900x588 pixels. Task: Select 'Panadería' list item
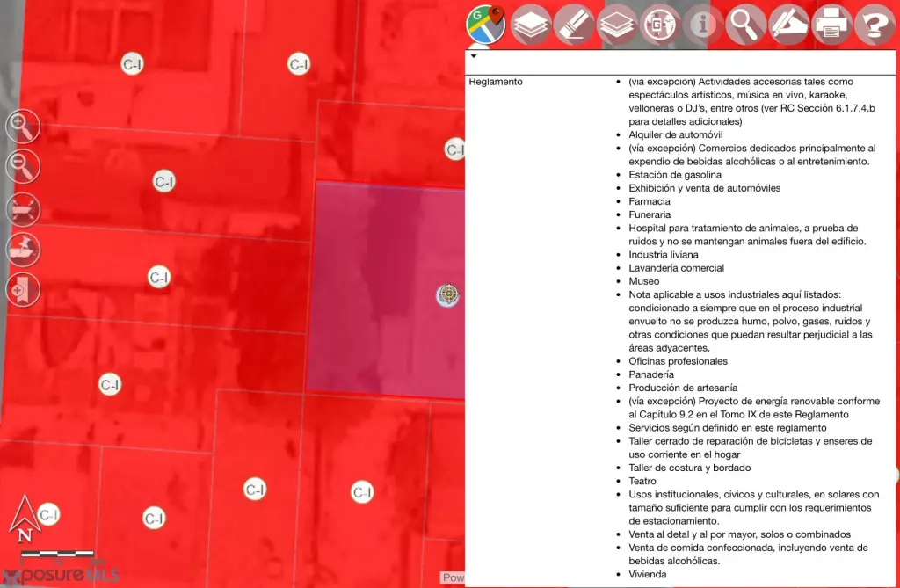coord(651,374)
